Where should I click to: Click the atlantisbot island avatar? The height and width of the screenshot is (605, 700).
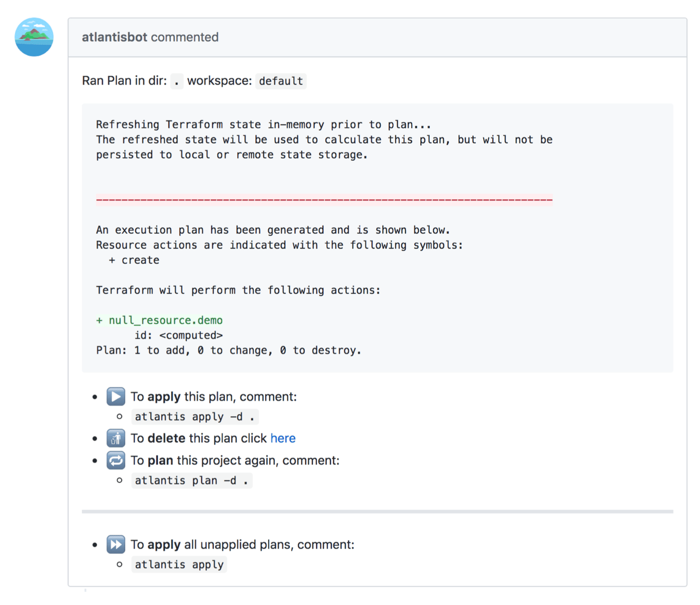34,37
